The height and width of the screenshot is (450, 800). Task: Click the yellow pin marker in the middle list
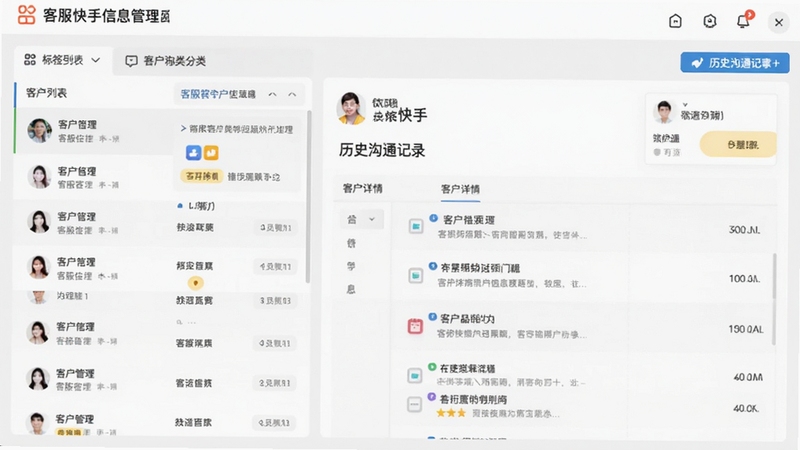[195, 283]
